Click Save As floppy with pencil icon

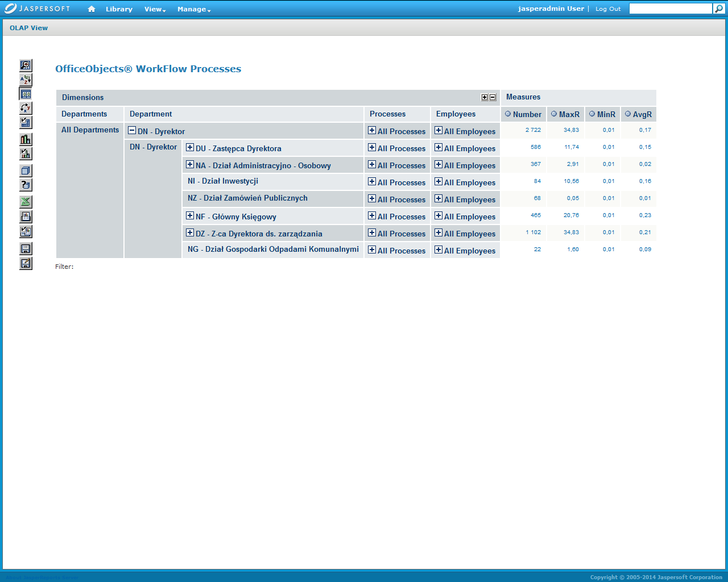(26, 263)
